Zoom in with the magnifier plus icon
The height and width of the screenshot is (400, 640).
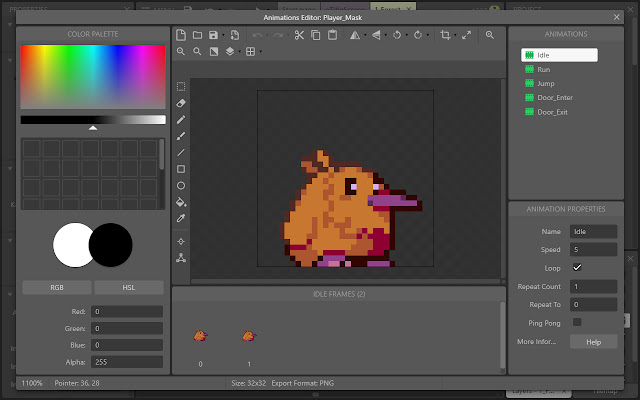[490, 35]
